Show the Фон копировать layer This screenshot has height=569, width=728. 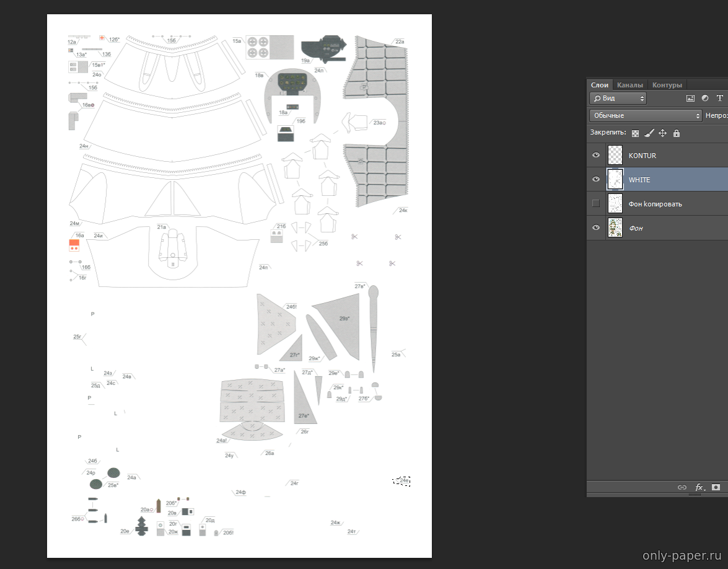[596, 203]
